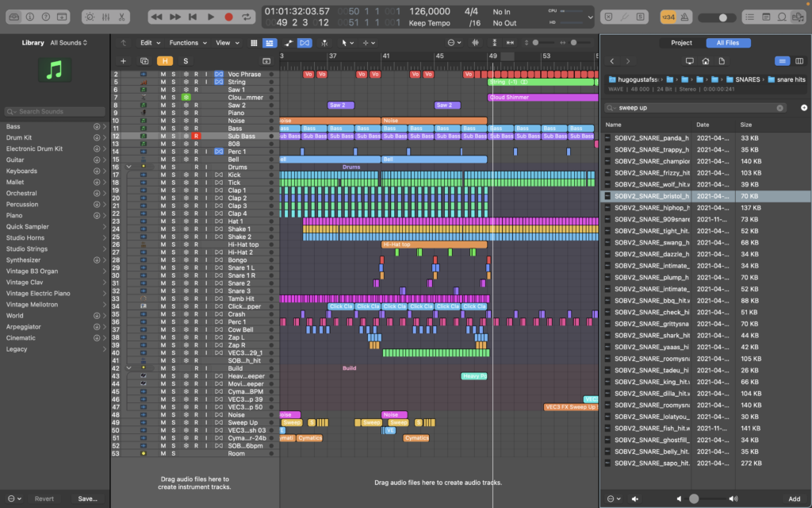Click the Home icon in the file browser
Viewport: 812px width, 508px height.
[x=706, y=61]
